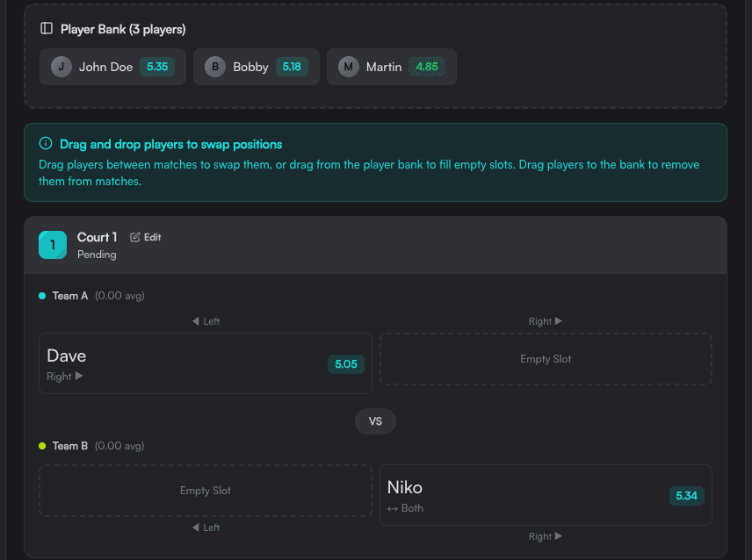Click the pencil Edit icon for Court 1
The height and width of the screenshot is (560, 752).
[x=135, y=237]
